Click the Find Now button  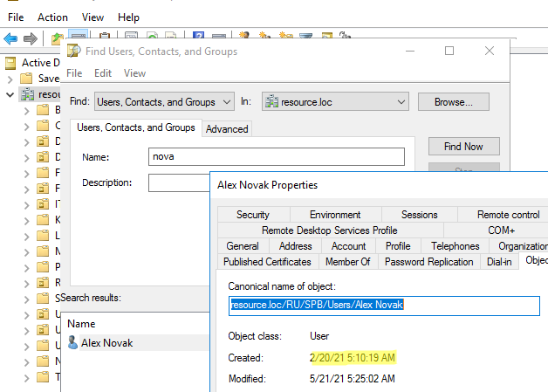tap(463, 146)
